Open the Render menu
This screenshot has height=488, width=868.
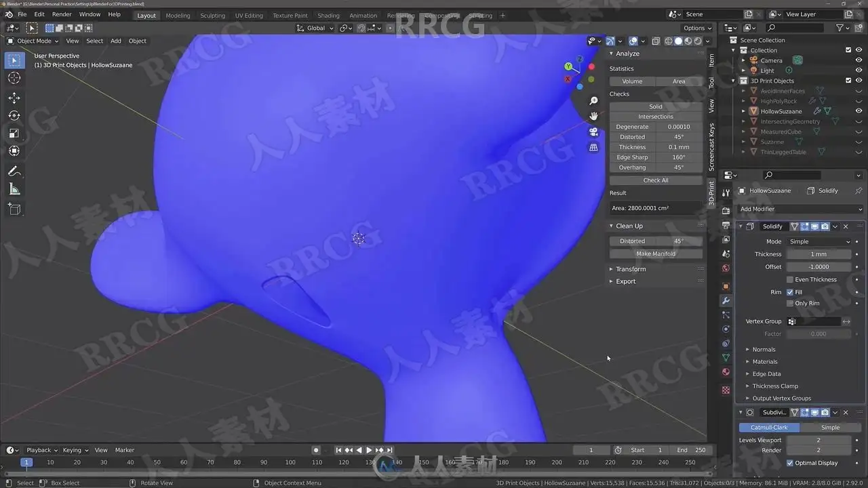62,14
